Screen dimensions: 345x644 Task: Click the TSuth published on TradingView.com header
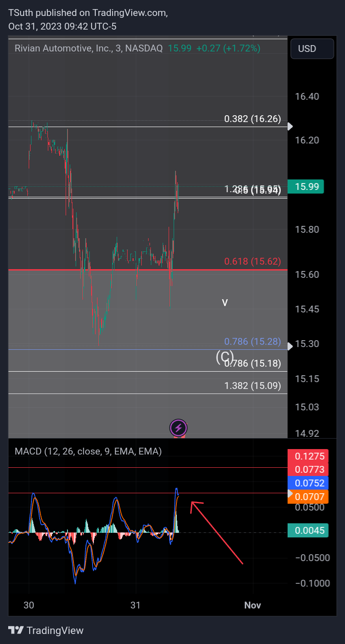tap(88, 13)
